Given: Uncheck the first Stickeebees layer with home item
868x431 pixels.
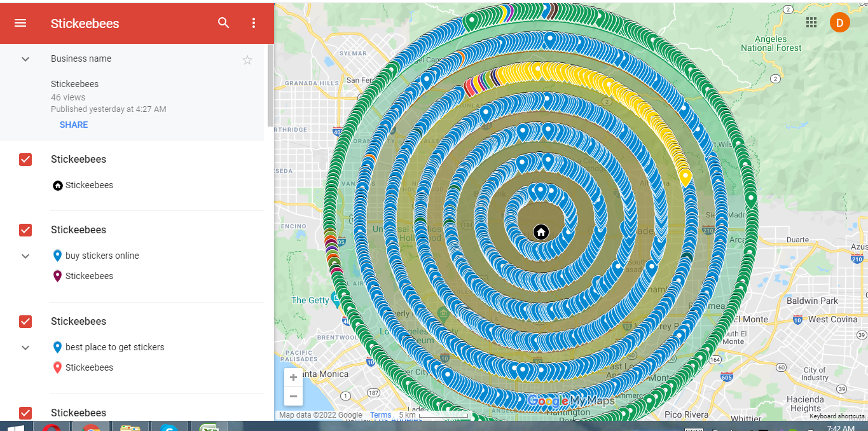Looking at the screenshot, I should (25, 160).
